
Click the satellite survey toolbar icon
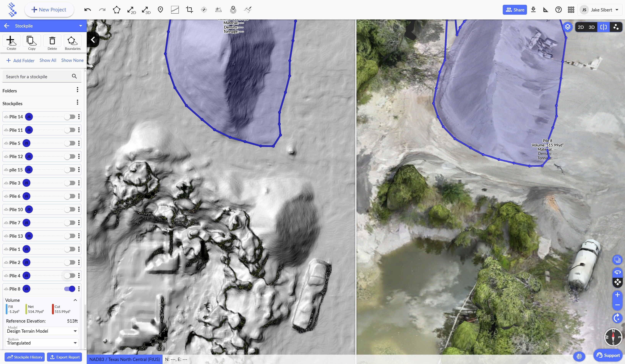[248, 10]
